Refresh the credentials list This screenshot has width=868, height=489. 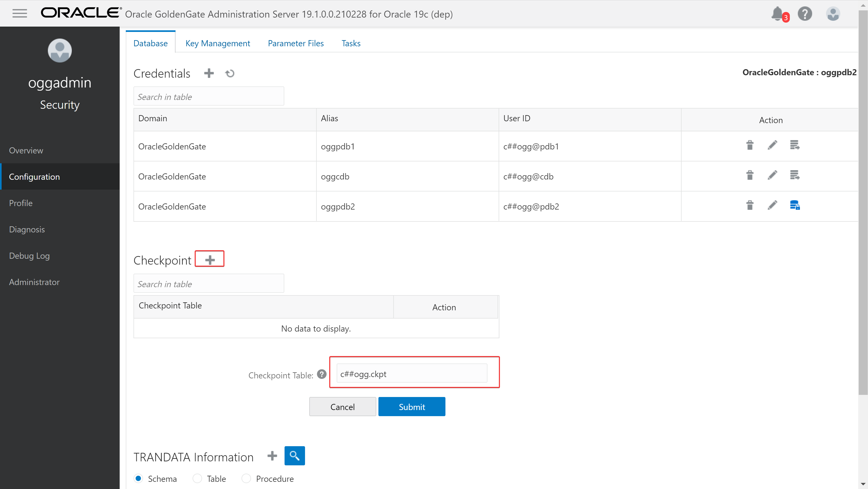click(230, 73)
